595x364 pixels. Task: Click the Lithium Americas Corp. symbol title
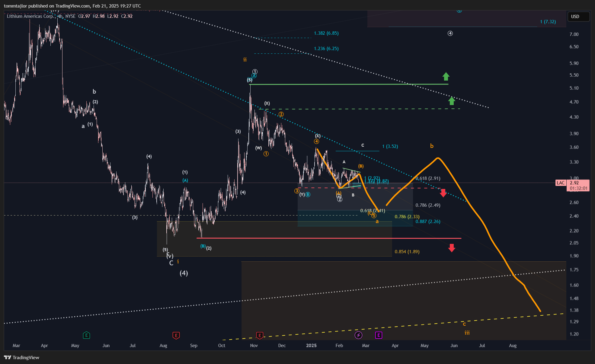tap(31, 16)
